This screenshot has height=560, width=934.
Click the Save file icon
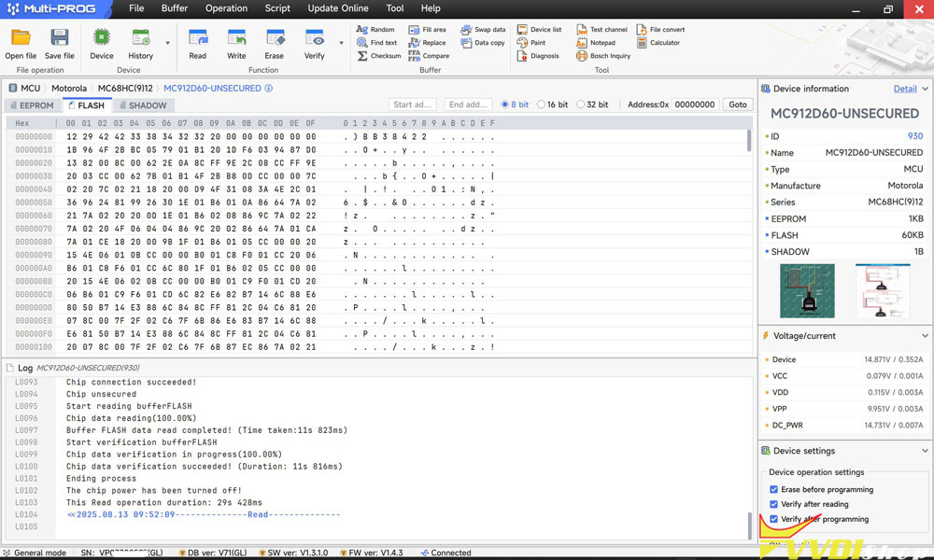pos(60,39)
